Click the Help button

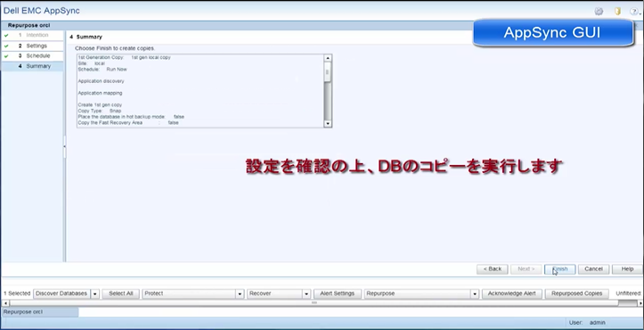[x=627, y=269]
